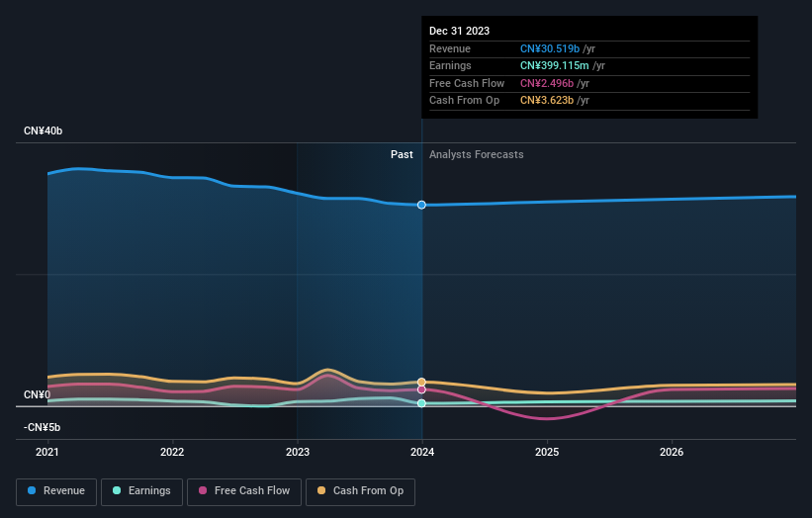The height and width of the screenshot is (518, 812).
Task: Click the Earnings teal data point
Action: click(x=421, y=403)
